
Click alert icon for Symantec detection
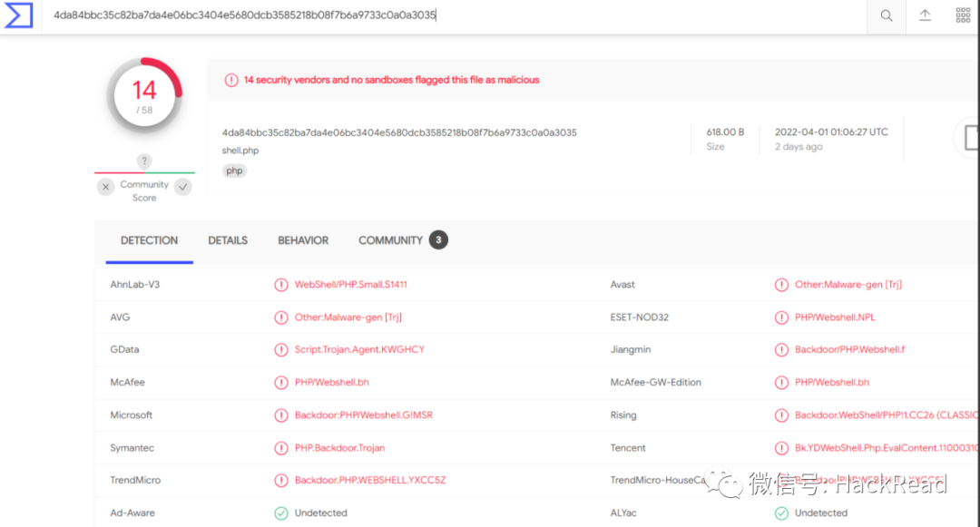(281, 448)
